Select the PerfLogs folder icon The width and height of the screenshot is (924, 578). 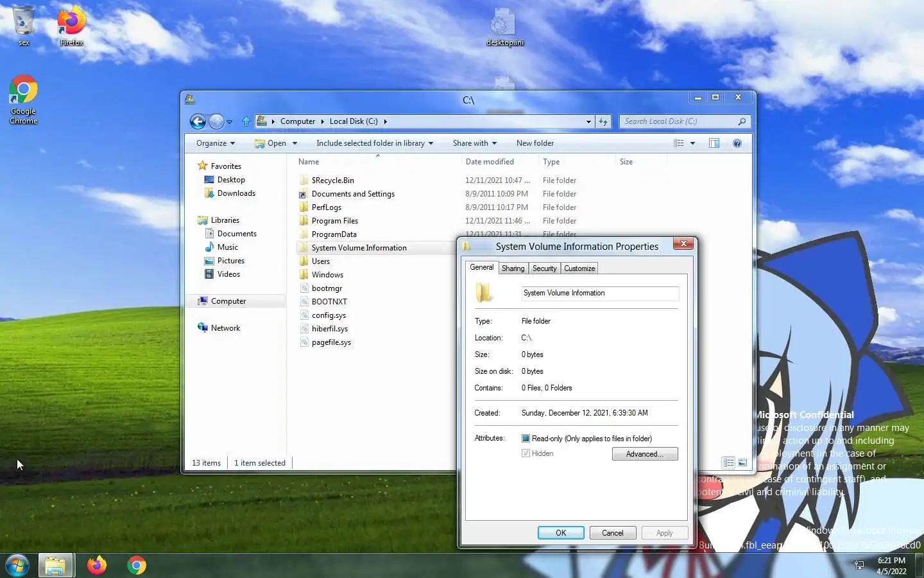coord(304,207)
